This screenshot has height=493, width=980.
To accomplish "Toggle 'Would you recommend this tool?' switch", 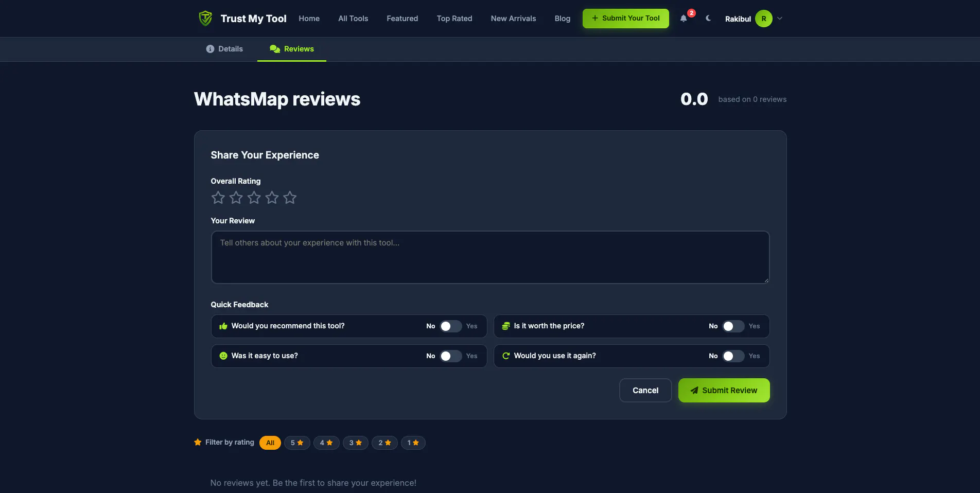I will pyautogui.click(x=451, y=326).
